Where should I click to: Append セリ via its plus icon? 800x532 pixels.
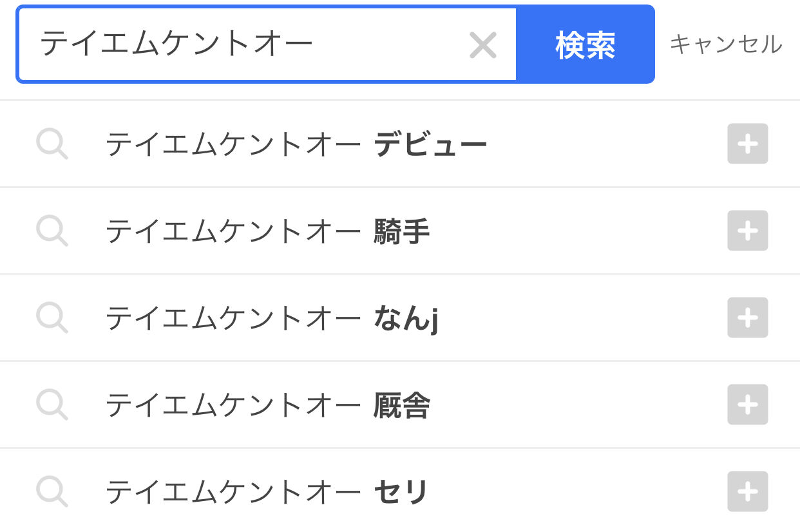point(747,491)
